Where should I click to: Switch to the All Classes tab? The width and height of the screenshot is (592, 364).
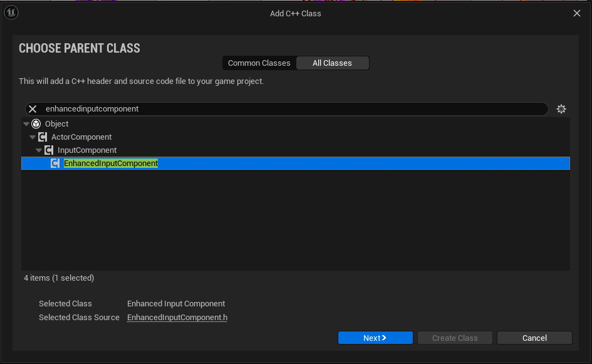pos(332,63)
